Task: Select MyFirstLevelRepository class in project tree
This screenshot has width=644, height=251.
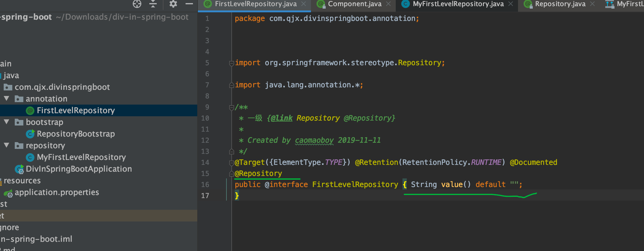Action: pos(81,157)
